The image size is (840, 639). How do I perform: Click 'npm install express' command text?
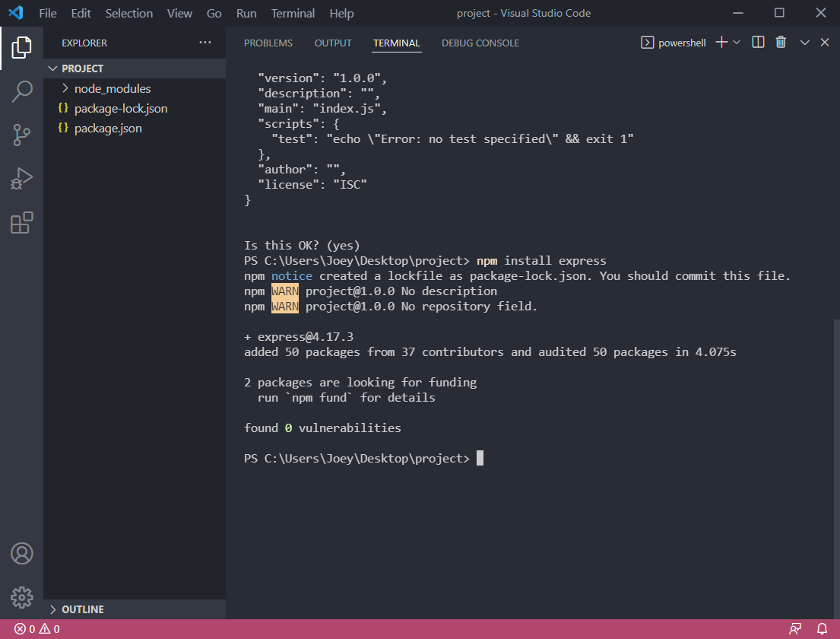click(x=541, y=260)
